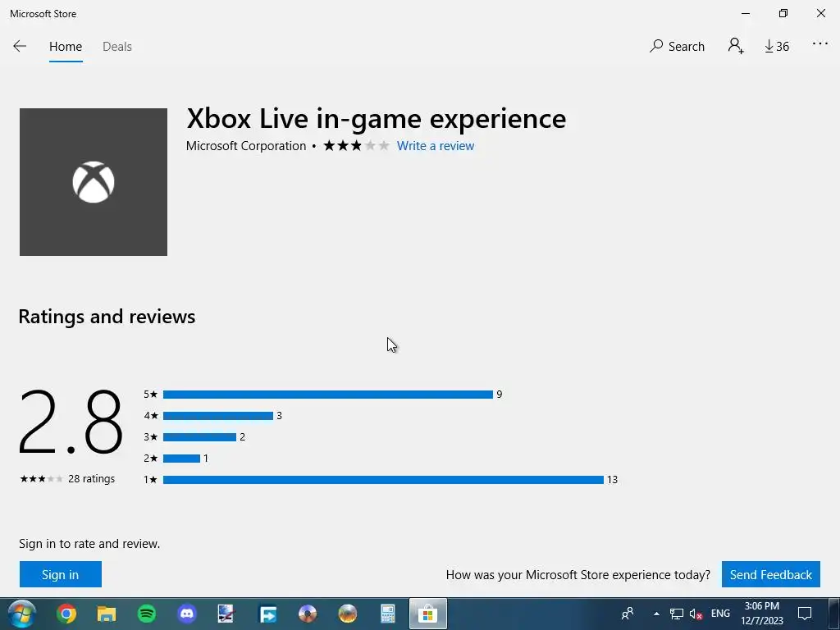840x630 pixels.
Task: Click the Microsoft Corporation publisher name
Action: pyautogui.click(x=246, y=146)
